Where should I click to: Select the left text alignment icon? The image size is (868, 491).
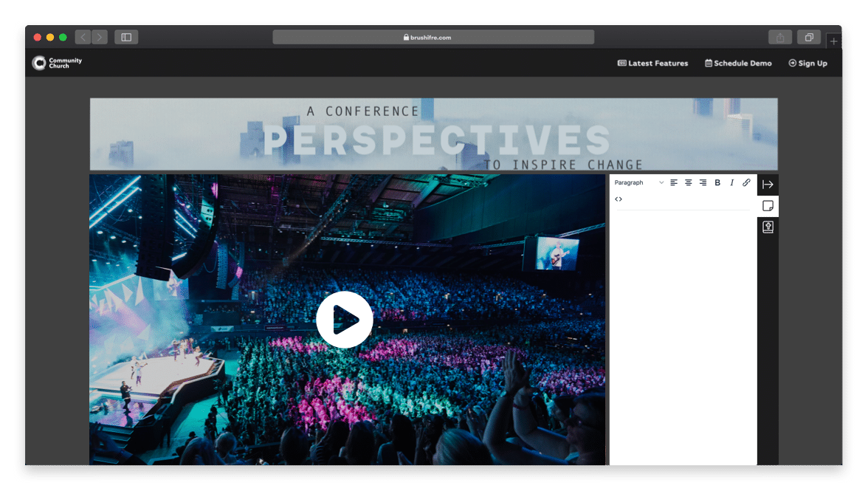pos(674,182)
